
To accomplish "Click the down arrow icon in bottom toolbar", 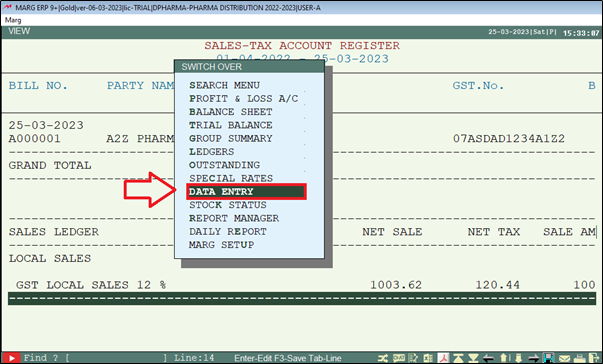I will 519,358.
